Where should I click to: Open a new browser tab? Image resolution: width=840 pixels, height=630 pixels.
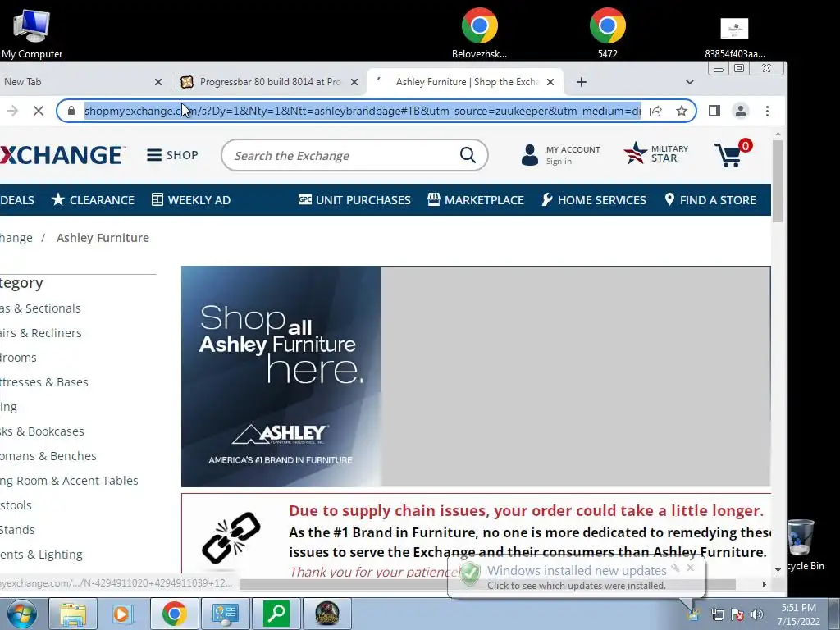click(x=582, y=82)
